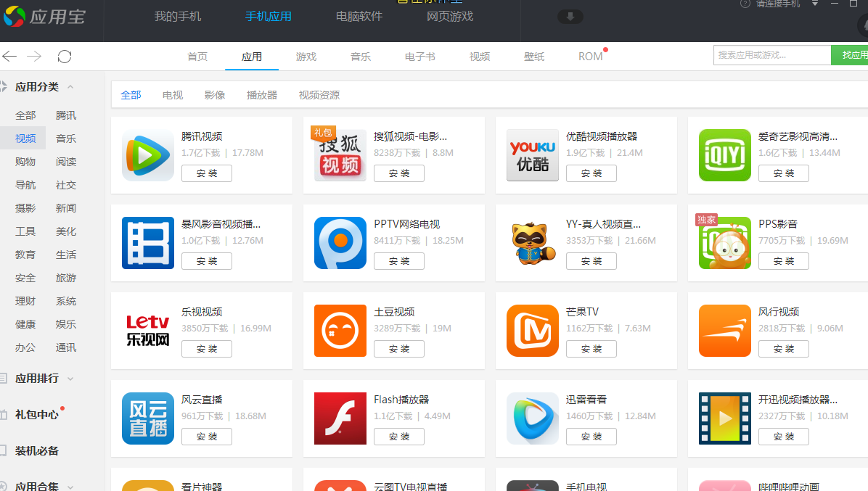Expand the 应用合集 section
Image resolution: width=868 pixels, height=491 pixels.
(x=70, y=487)
